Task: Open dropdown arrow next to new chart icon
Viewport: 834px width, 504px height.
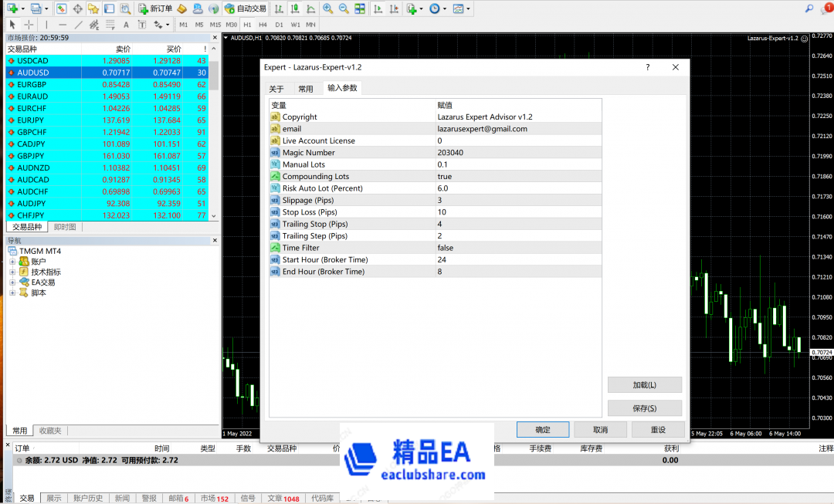Action: pyautogui.click(x=23, y=8)
